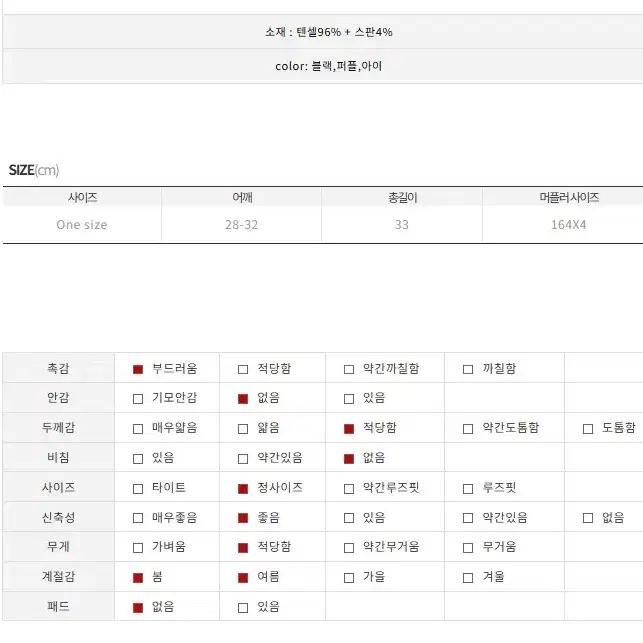Tick the 적당함 checkbox for 촉감
Image resolution: width=643 pixels, height=643 pixels.
coord(243,369)
